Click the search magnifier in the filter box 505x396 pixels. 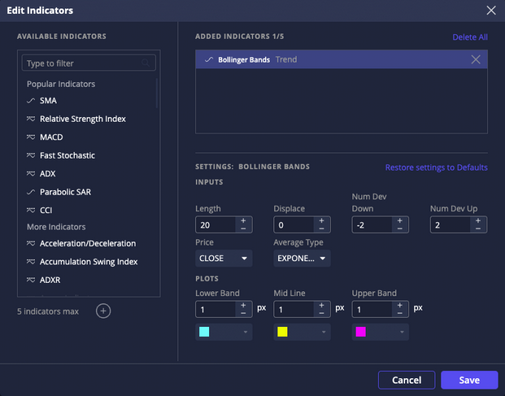click(145, 63)
